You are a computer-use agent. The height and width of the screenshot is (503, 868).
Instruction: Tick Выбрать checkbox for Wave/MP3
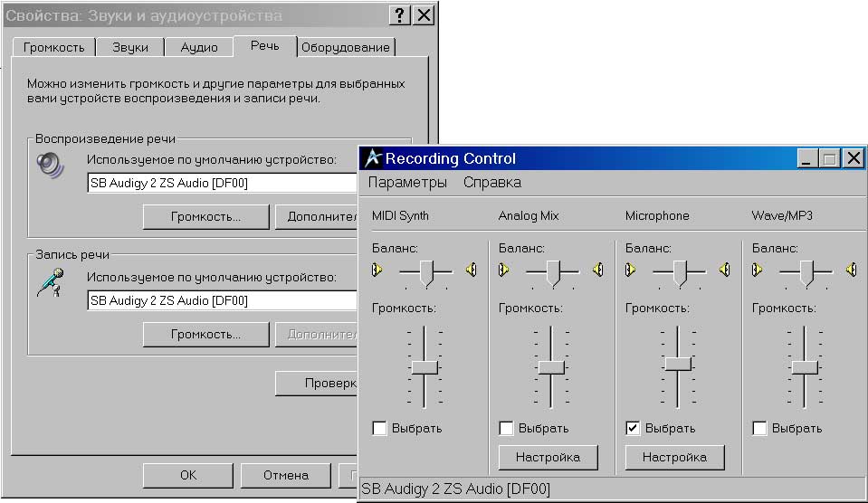(x=759, y=428)
